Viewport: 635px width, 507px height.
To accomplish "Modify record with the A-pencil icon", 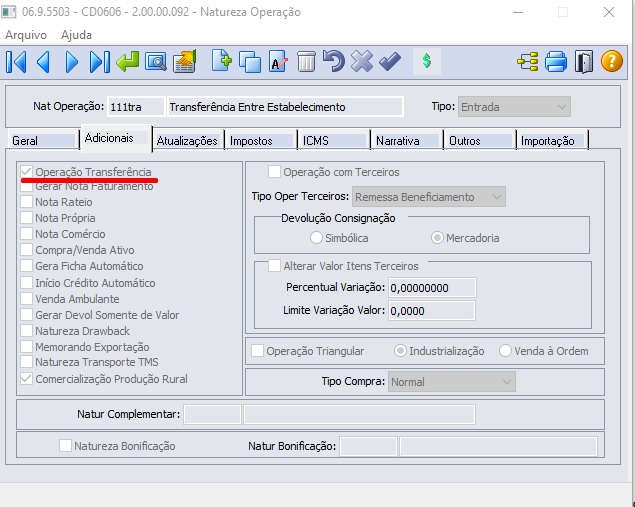I will point(278,62).
